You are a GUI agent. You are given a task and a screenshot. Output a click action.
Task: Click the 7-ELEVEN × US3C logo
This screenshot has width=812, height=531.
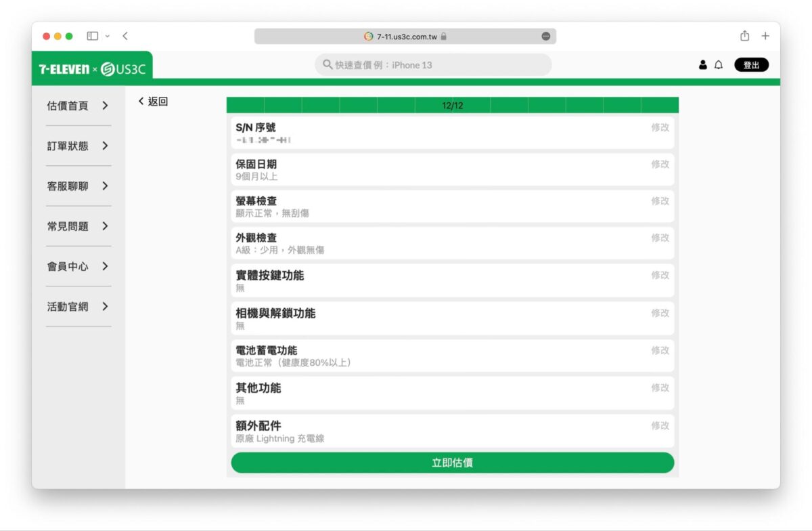91,68
